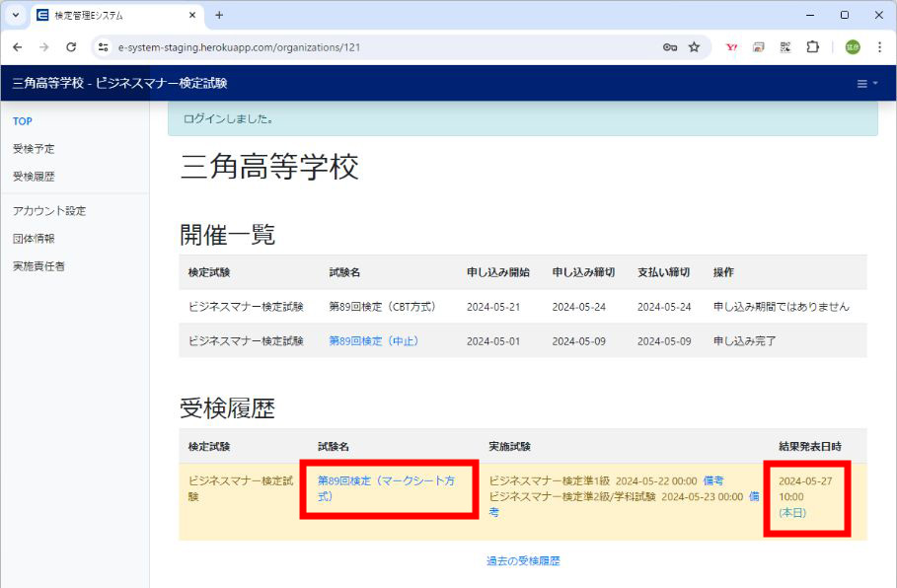Click the 実施試験 column header
This screenshot has width=897, height=588.
click(509, 446)
